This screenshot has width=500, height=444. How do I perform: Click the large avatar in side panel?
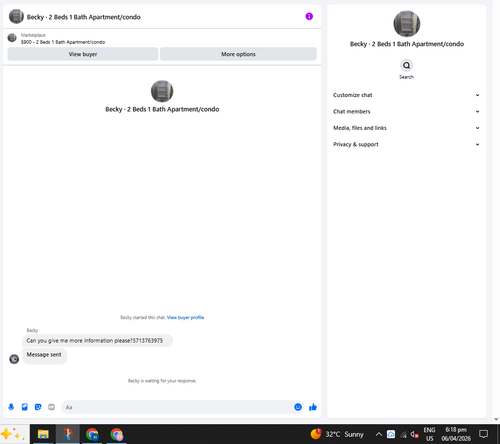point(407,24)
